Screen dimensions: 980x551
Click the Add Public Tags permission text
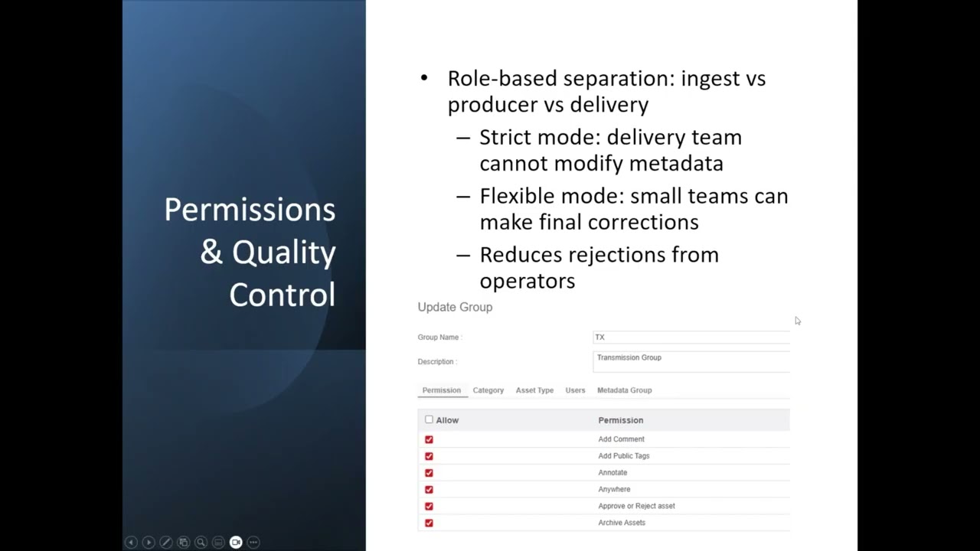click(x=624, y=456)
